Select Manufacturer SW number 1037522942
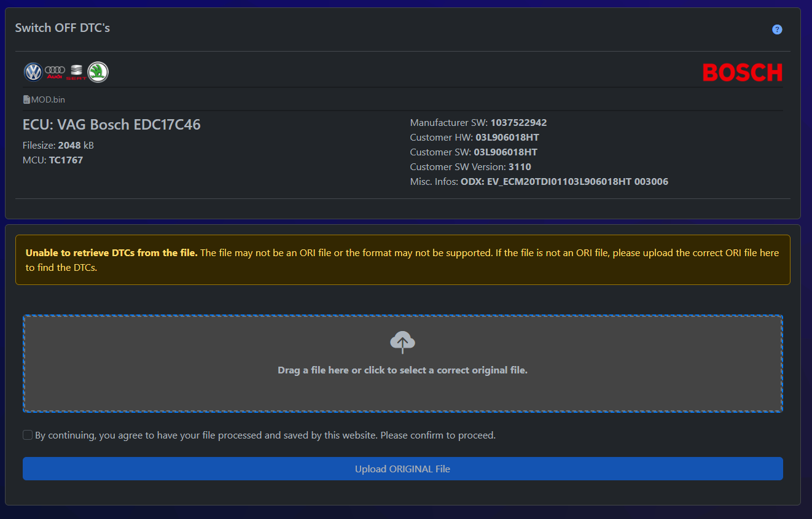The width and height of the screenshot is (812, 519). (x=518, y=123)
